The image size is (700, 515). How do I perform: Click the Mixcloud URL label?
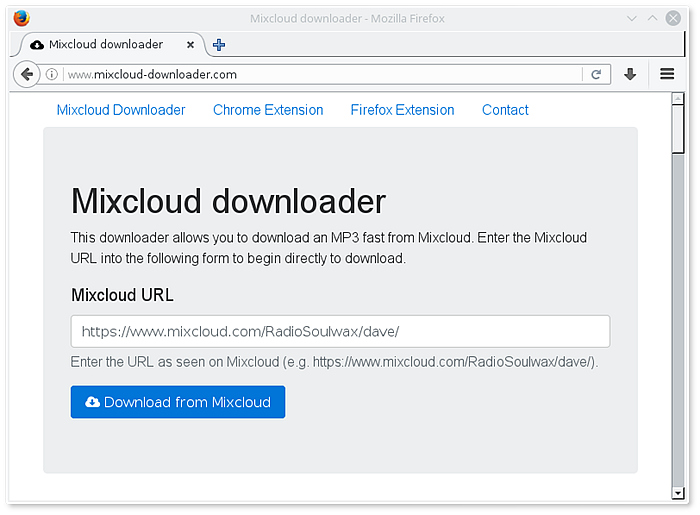pos(122,295)
